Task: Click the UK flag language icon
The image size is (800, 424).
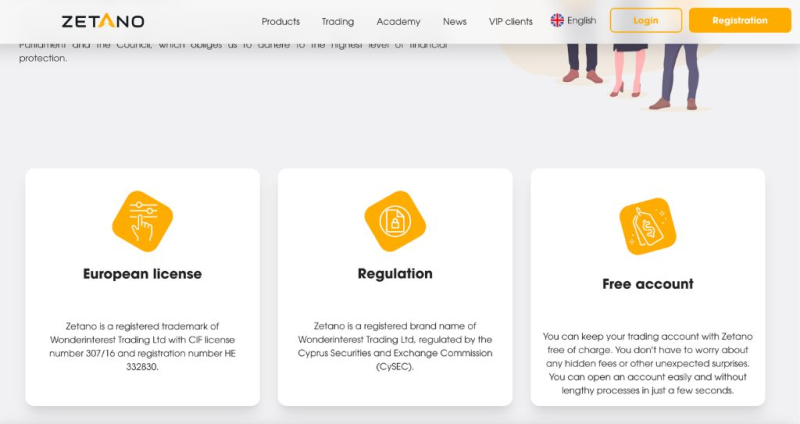Action: click(x=557, y=20)
